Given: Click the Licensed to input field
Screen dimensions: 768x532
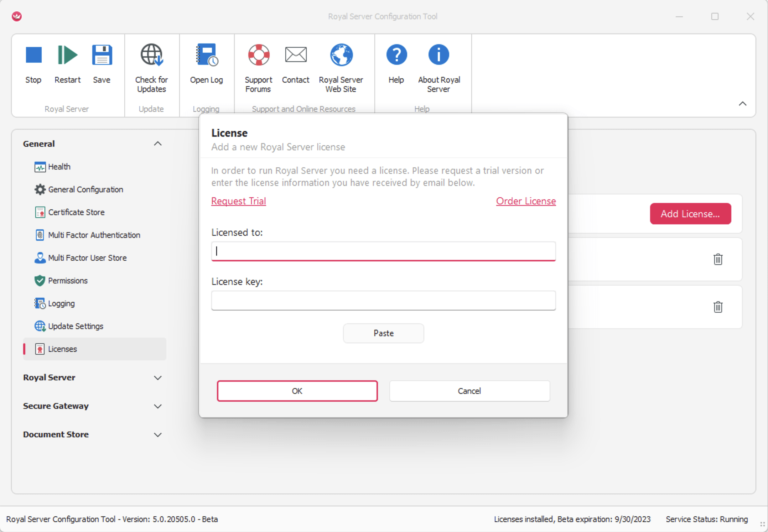Looking at the screenshot, I should tap(383, 251).
